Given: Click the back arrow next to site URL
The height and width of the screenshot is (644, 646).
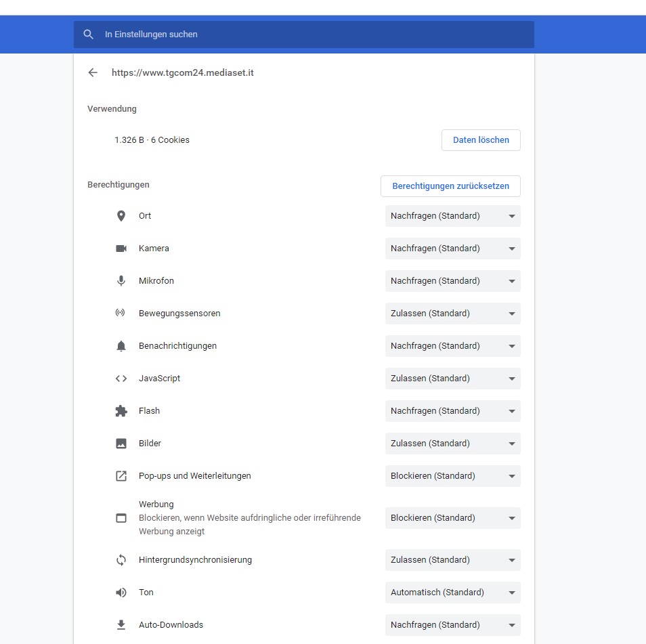Looking at the screenshot, I should [x=93, y=72].
